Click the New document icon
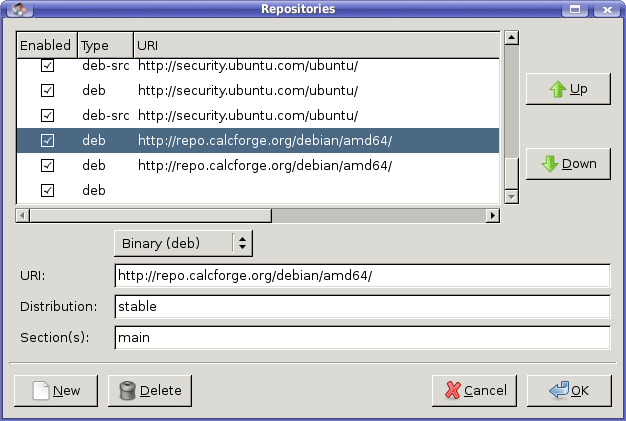626x421 pixels. point(41,390)
